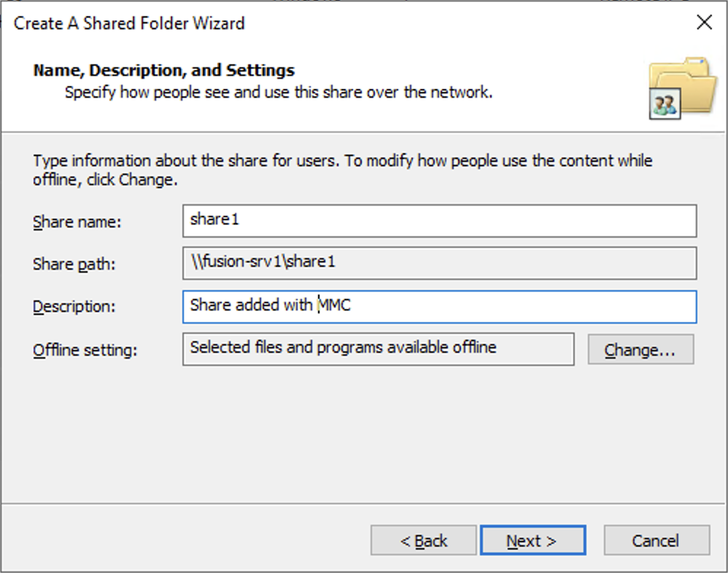Click the Offline setting display box
728x573 pixels.
click(379, 349)
